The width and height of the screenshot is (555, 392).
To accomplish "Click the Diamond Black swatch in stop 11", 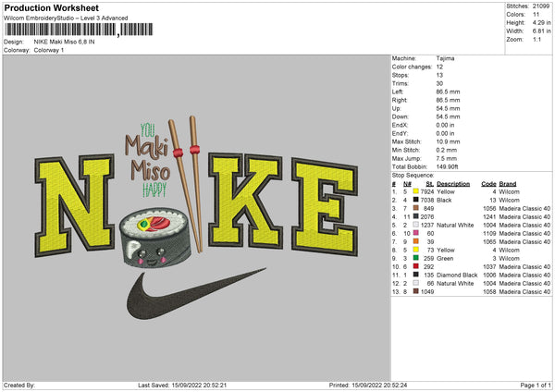I will tap(416, 275).
